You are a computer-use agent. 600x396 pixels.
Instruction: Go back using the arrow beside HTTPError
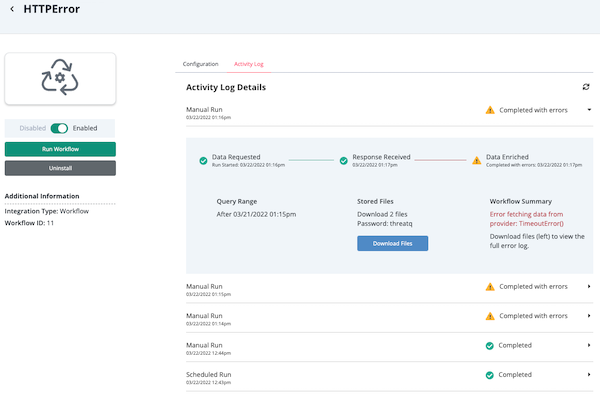[12, 9]
